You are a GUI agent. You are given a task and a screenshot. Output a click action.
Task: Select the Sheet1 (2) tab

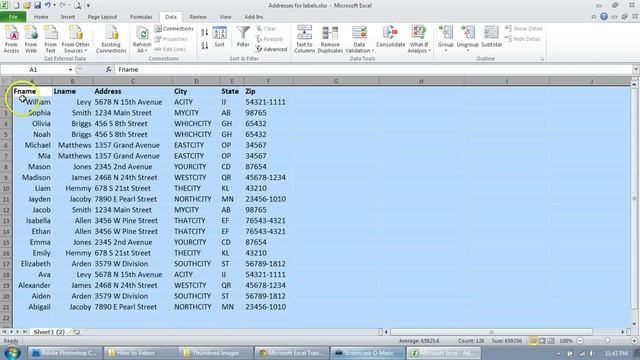coord(49,332)
